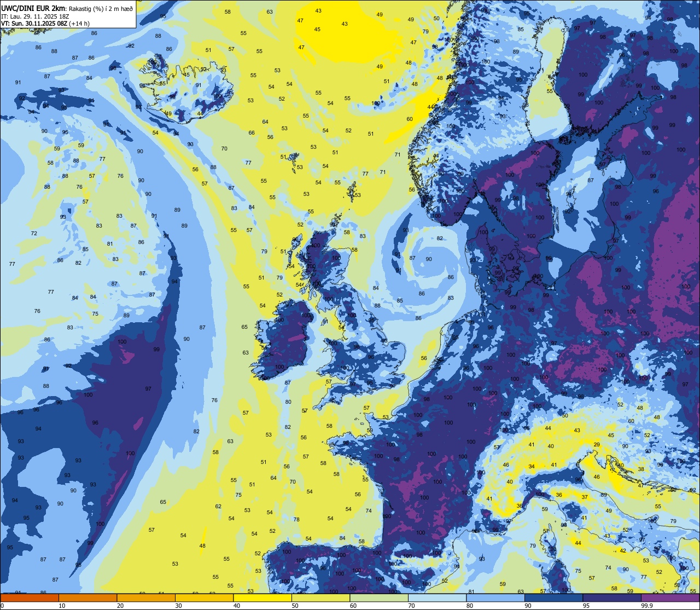Click the legend tick label '20'
Image resolution: width=700 pixels, height=610 pixels.
pyautogui.click(x=120, y=606)
